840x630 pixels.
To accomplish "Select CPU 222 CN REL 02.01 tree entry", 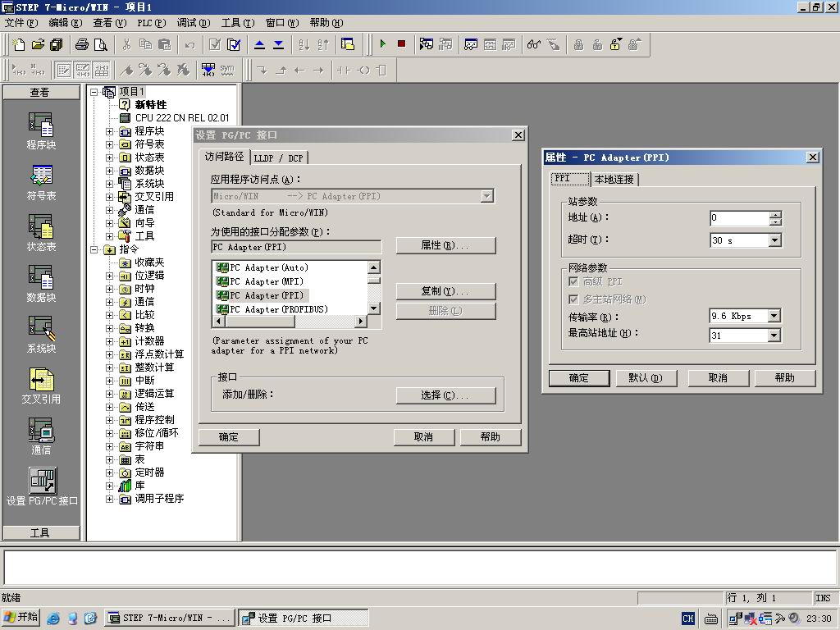I will [181, 118].
